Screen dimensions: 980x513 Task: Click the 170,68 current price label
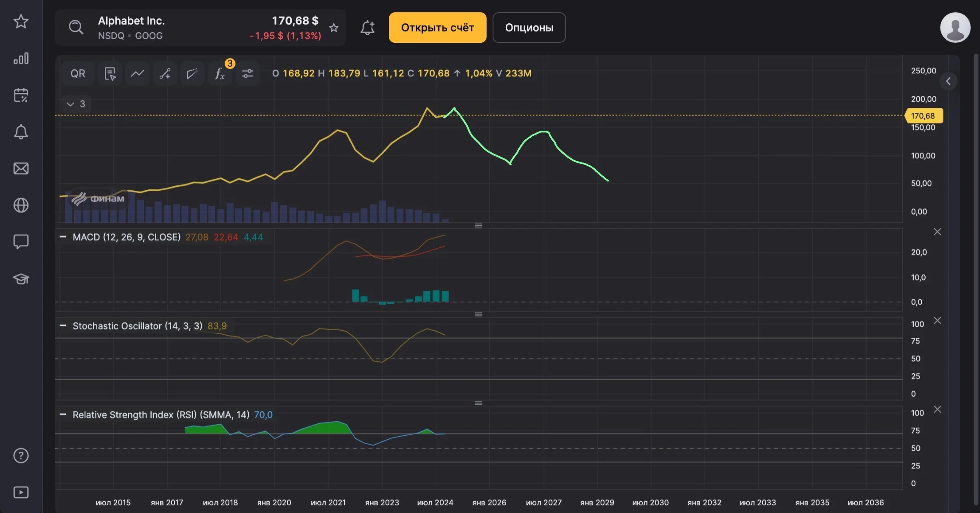(924, 115)
